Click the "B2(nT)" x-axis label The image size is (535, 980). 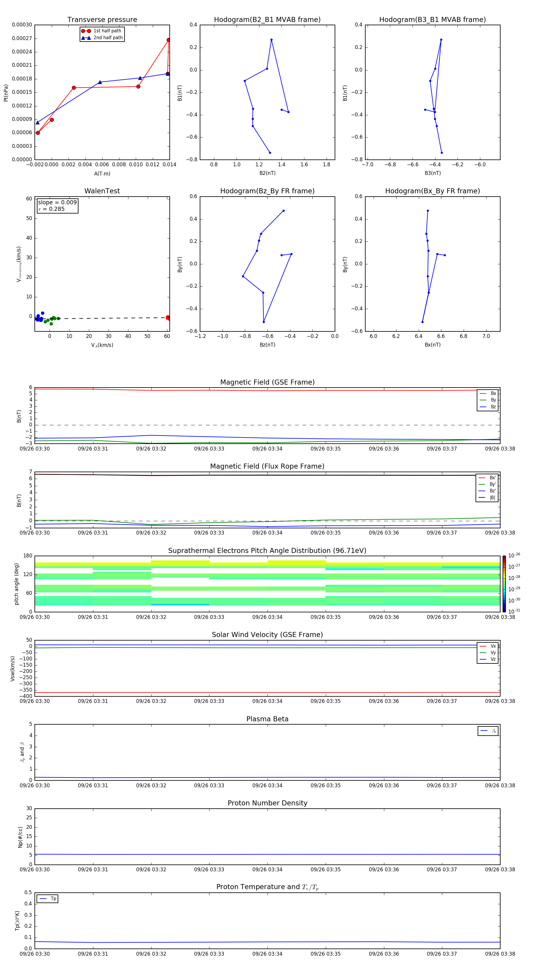[x=267, y=173]
